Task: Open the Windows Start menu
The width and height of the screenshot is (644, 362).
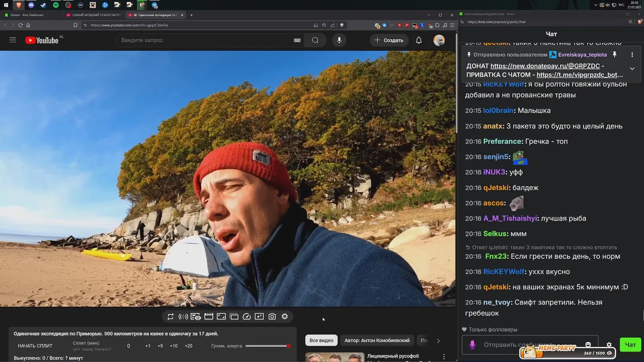Action: pos(6,5)
